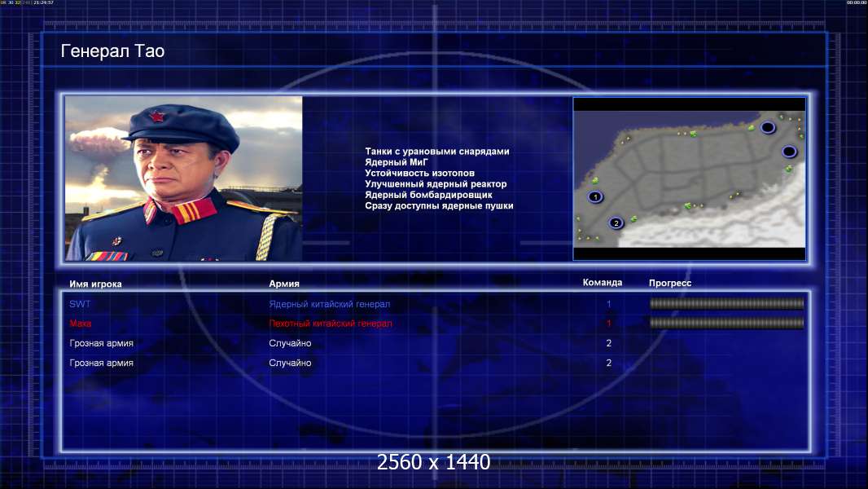Click the 'Армия' column header
The image size is (868, 489).
coord(284,284)
